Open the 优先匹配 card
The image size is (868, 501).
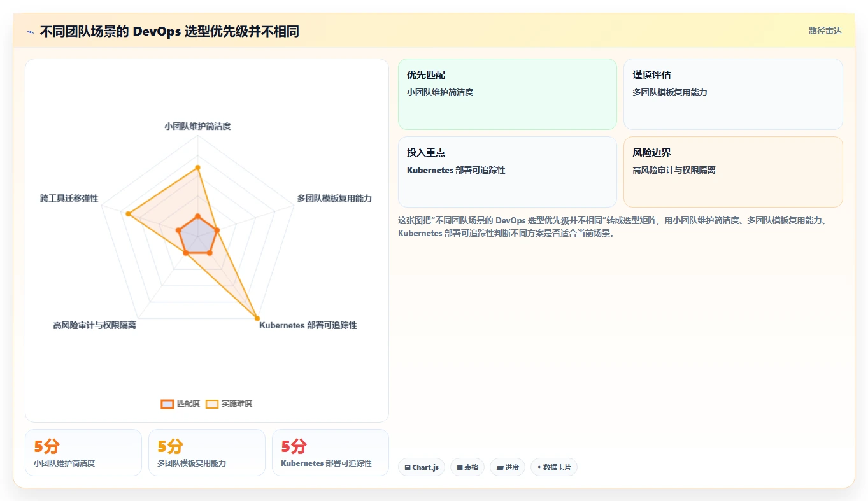tap(508, 94)
